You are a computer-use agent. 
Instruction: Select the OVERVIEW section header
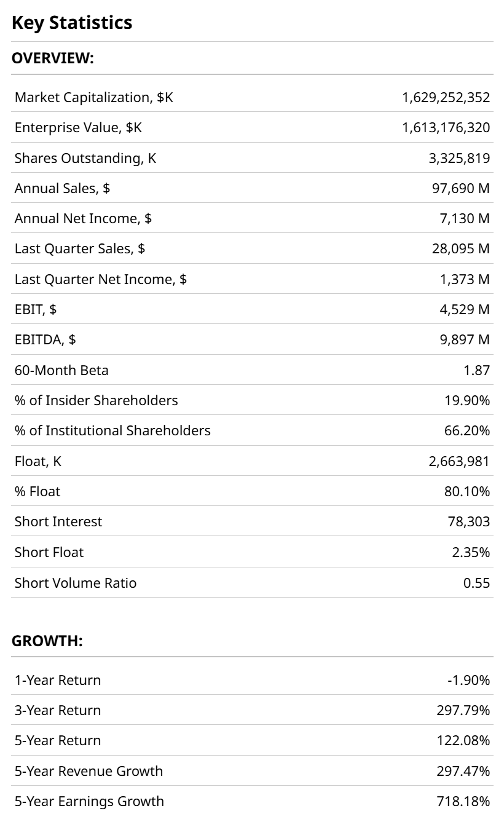[53, 58]
